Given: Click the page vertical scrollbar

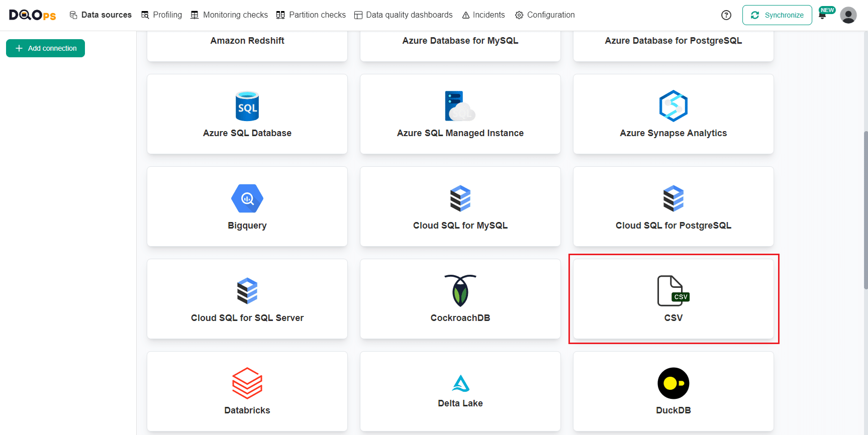Looking at the screenshot, I should (865, 210).
